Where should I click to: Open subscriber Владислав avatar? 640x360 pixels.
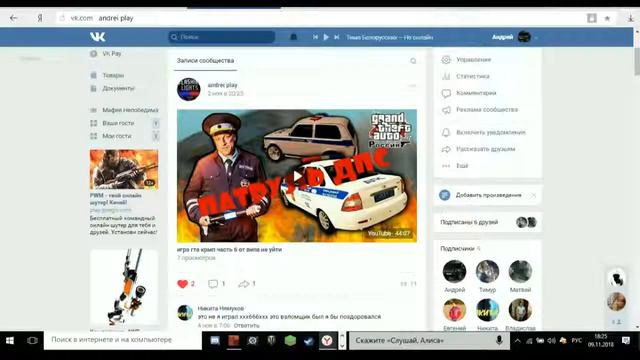[520, 310]
